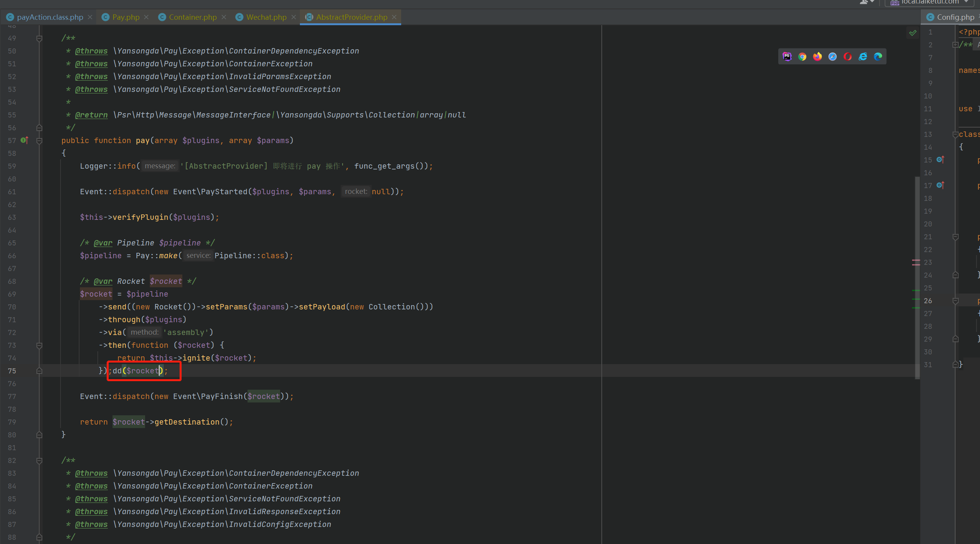980x544 pixels.
Task: Click the @return documentation link
Action: pos(92,114)
